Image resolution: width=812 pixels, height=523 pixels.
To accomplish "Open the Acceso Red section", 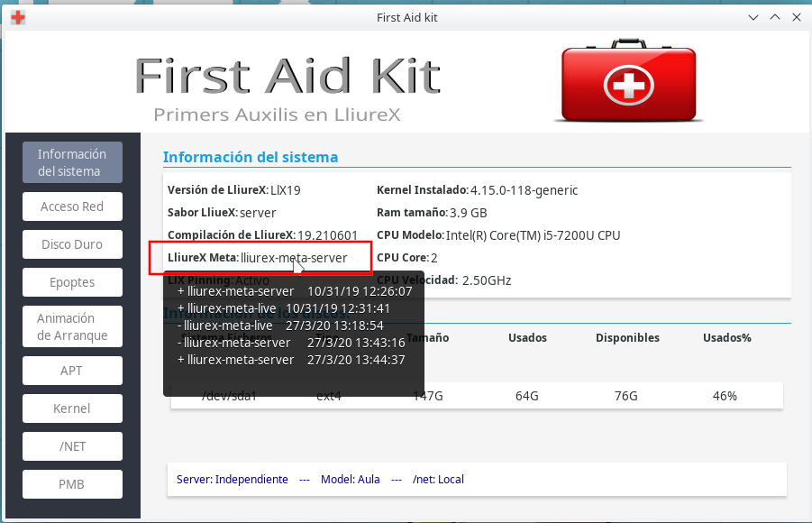I will click(x=72, y=206).
